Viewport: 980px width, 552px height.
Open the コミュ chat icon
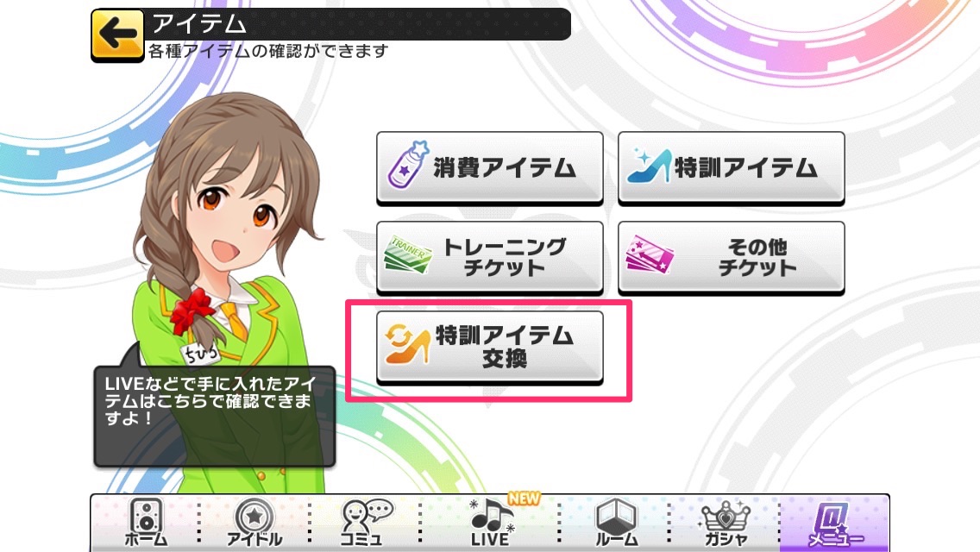click(x=364, y=523)
